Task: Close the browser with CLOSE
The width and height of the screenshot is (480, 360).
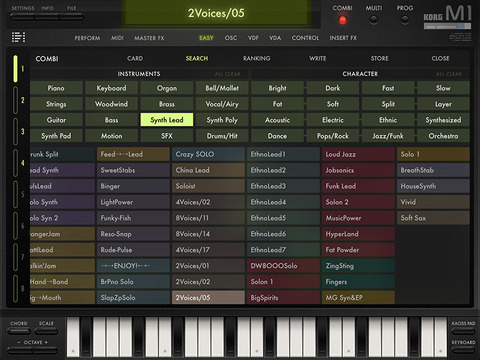Action: 440,58
